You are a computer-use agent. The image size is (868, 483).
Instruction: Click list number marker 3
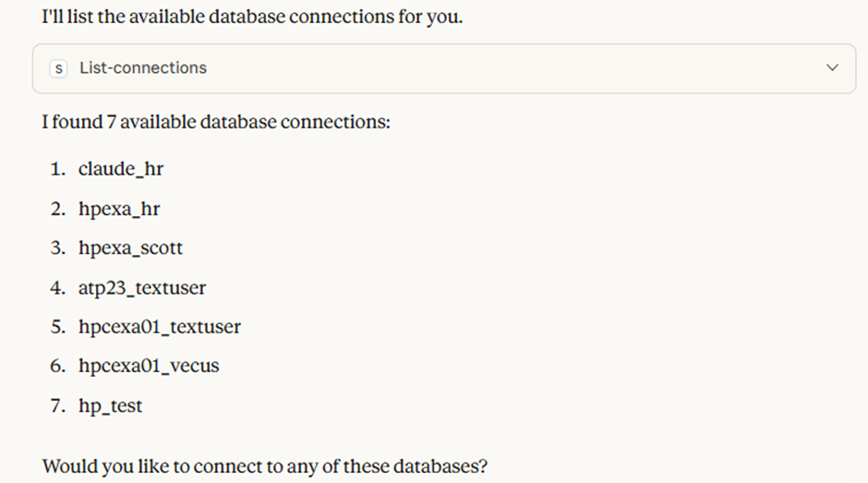pos(58,248)
